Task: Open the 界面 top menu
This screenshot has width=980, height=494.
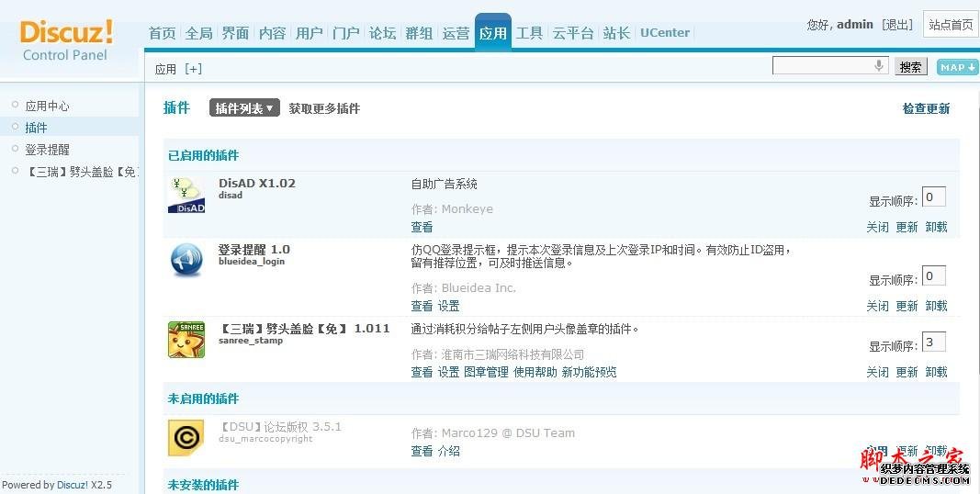Action: pos(236,33)
